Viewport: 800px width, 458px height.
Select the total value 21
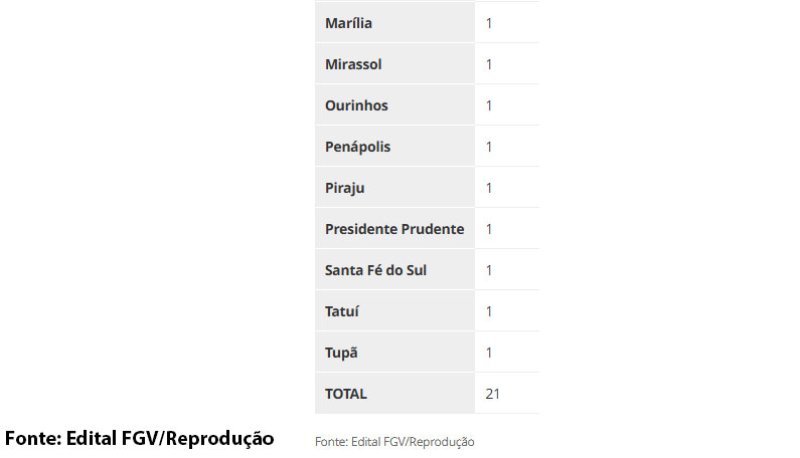click(x=492, y=394)
